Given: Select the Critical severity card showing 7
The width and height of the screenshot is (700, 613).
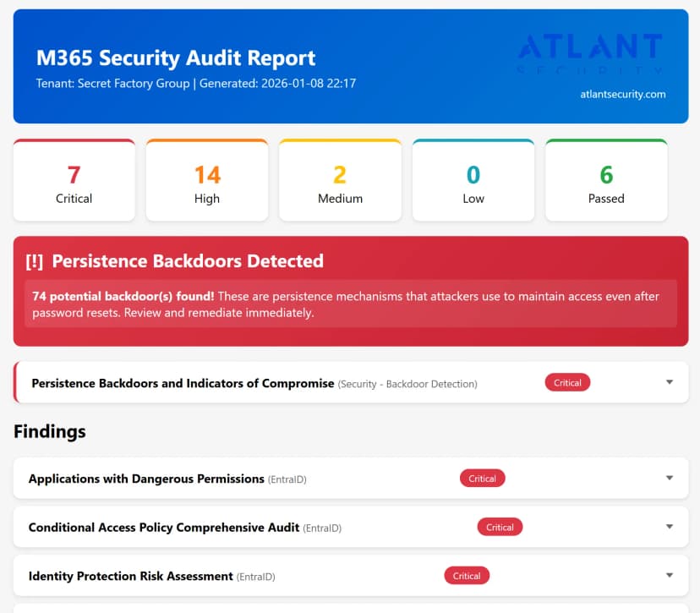Looking at the screenshot, I should pyautogui.click(x=74, y=179).
